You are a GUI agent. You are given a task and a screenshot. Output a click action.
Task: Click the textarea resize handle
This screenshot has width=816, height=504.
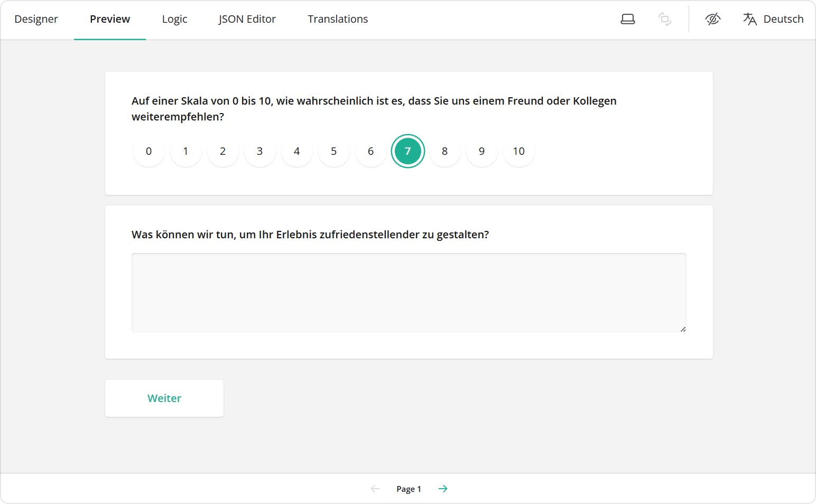(x=683, y=328)
